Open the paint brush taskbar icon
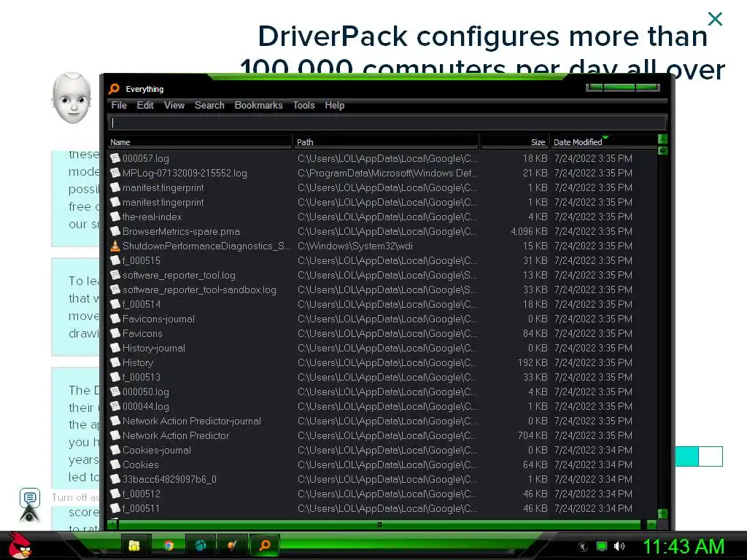747x560 pixels. click(x=233, y=545)
